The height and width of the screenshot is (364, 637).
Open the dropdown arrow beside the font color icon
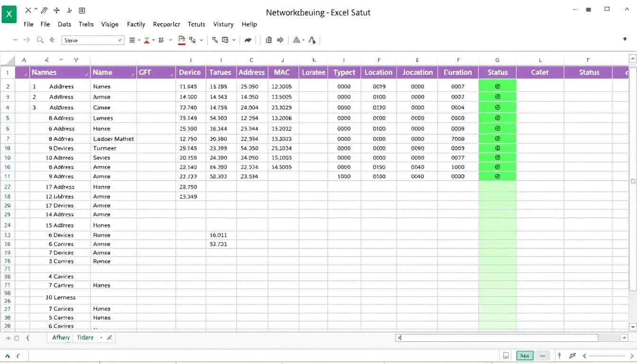pos(154,41)
